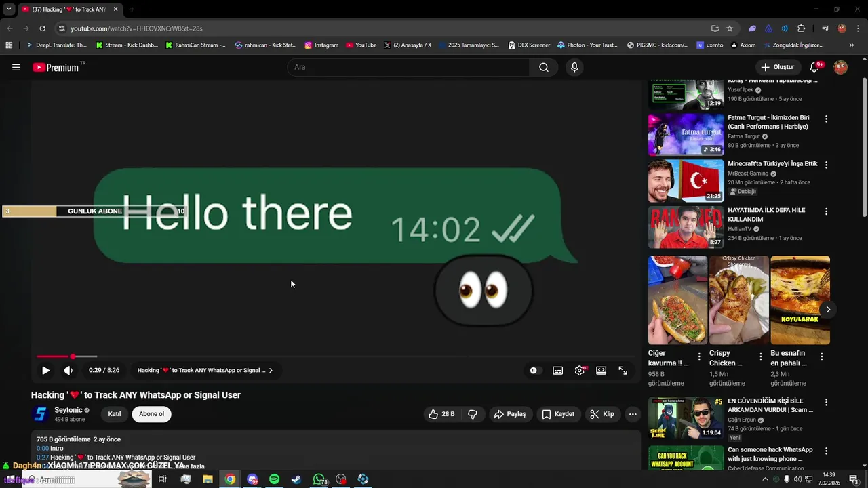The width and height of the screenshot is (868, 488).
Task: Show more bookmarks chevron
Action: pyautogui.click(x=851, y=45)
